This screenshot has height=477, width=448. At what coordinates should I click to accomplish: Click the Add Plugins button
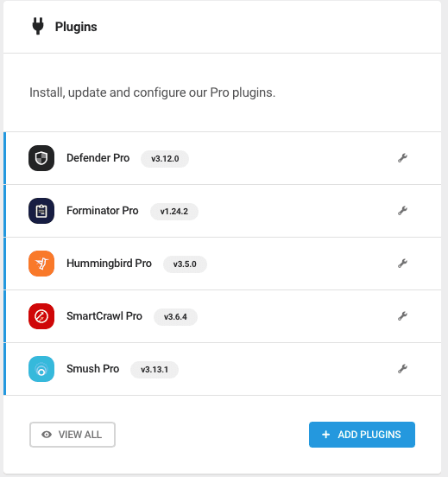362,435
